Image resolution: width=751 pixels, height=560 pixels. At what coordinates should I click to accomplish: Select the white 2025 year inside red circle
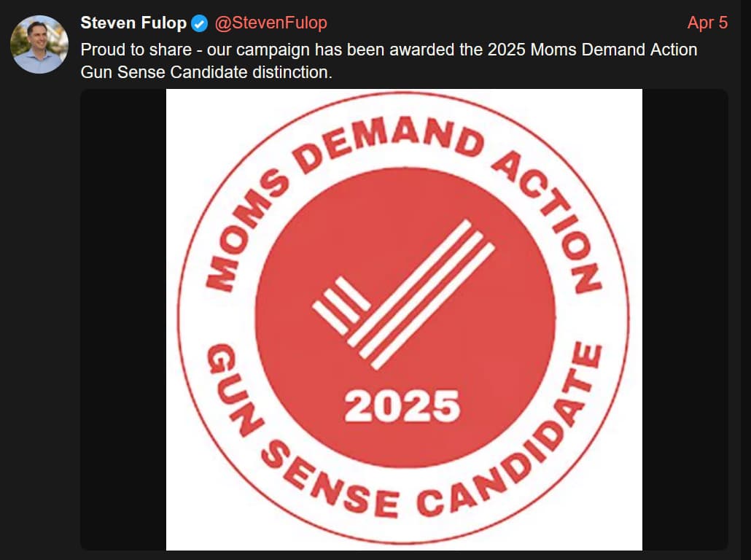pyautogui.click(x=402, y=406)
